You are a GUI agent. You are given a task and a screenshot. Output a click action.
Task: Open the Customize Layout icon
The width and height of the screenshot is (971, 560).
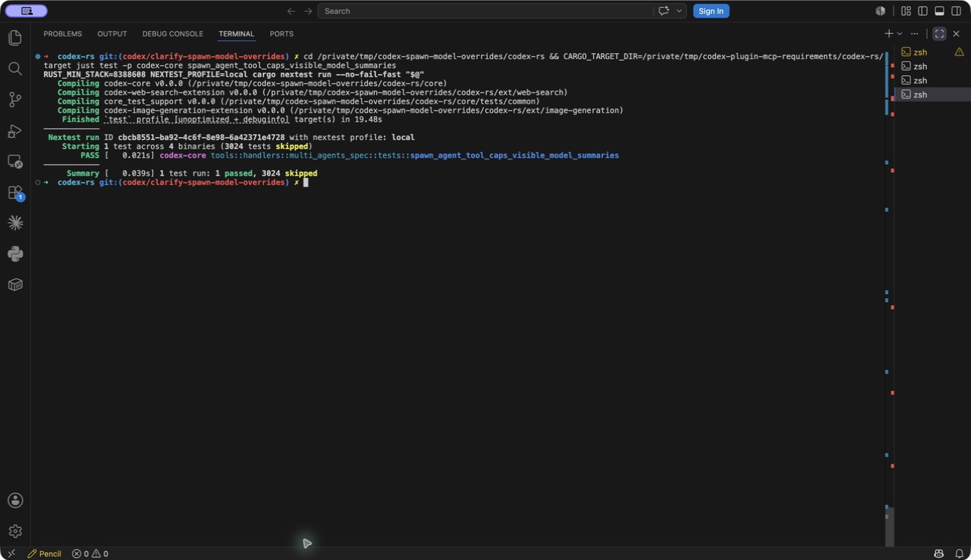906,11
